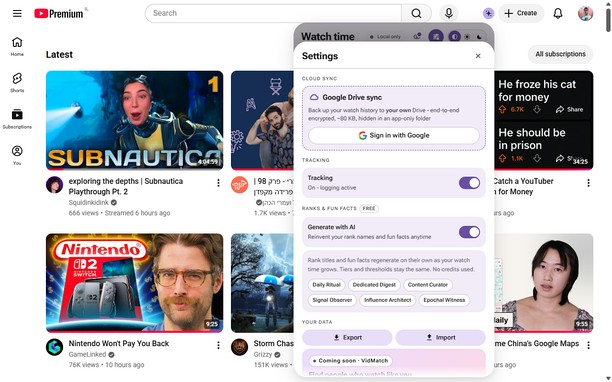612x382 pixels.
Task: Select the Dedicated Digest rank chip
Action: pos(374,285)
